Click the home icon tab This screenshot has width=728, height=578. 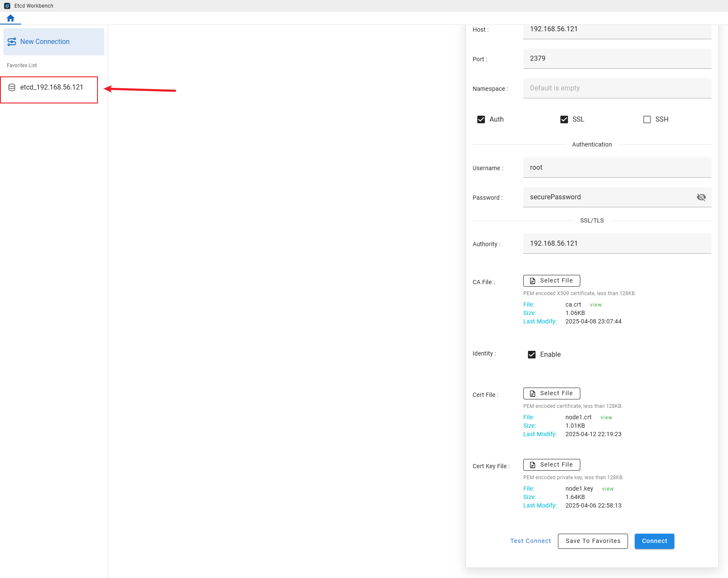point(11,18)
